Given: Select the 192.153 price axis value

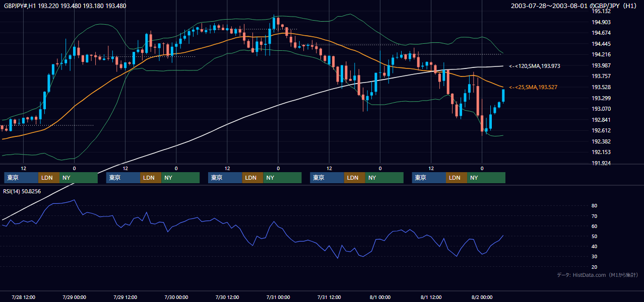Looking at the screenshot, I should (601, 152).
